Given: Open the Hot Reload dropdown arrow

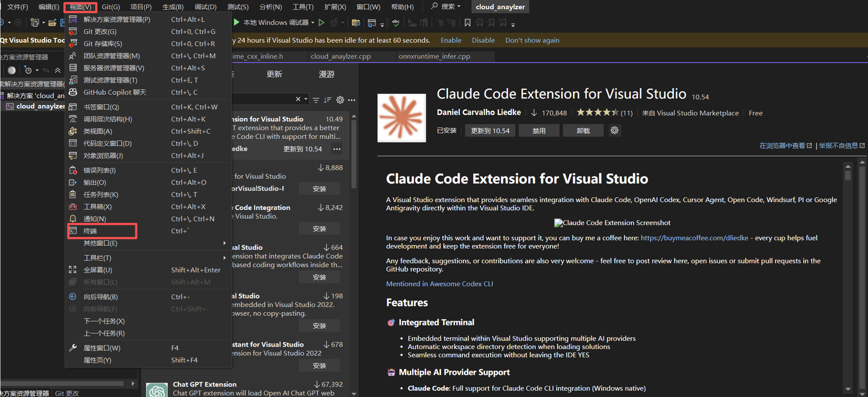Looking at the screenshot, I should click(x=343, y=23).
